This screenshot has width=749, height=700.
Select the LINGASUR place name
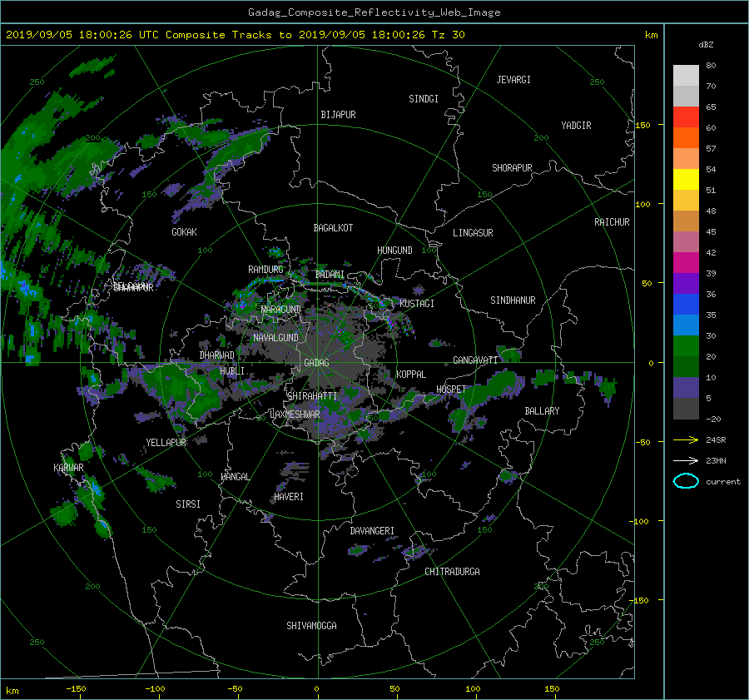473,233
